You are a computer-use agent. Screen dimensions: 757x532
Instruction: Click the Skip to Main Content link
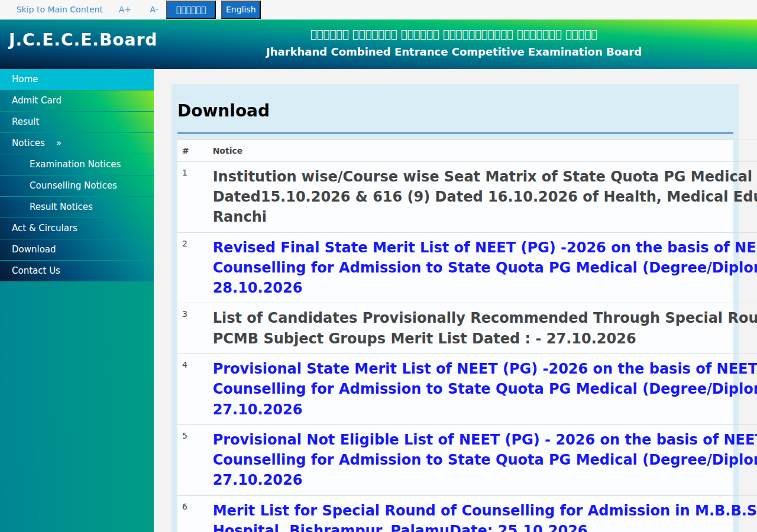click(60, 9)
